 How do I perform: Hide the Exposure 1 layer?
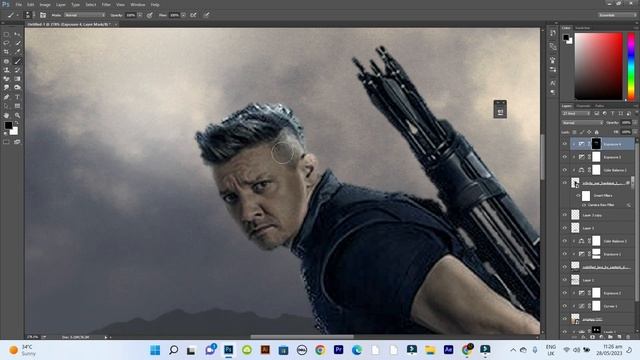[x=565, y=254]
